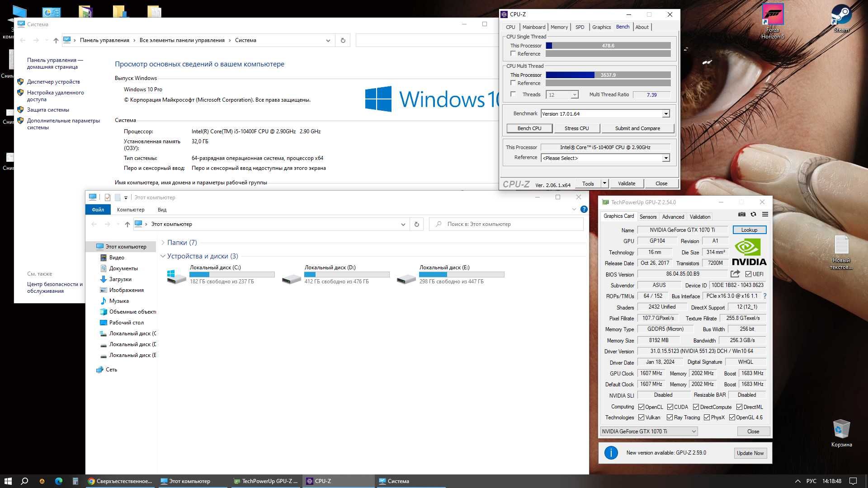Refresh Система window address bar
Screen dimensions: 868x488
click(x=343, y=40)
